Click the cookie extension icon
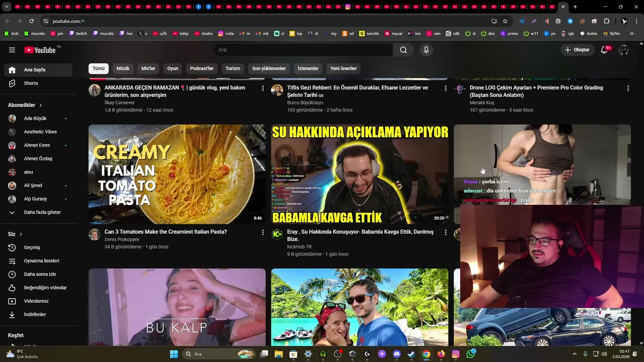 point(582,21)
